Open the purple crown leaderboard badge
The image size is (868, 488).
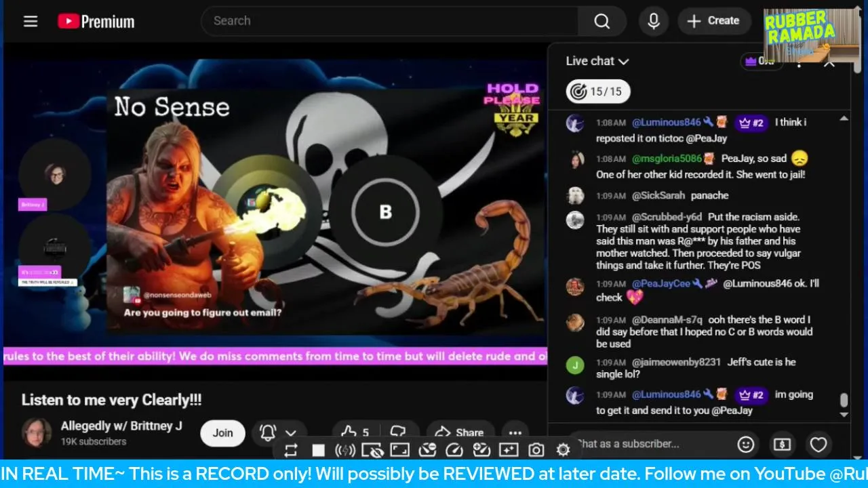click(760, 61)
